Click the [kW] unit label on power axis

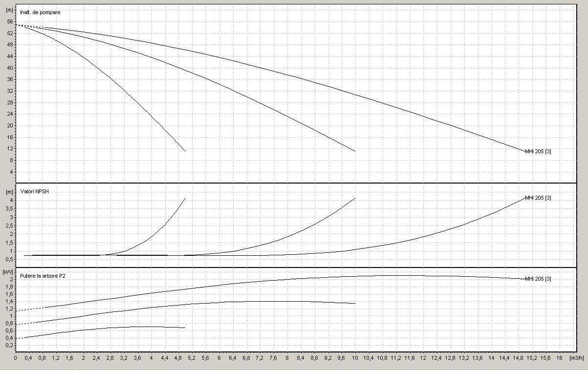8,271
